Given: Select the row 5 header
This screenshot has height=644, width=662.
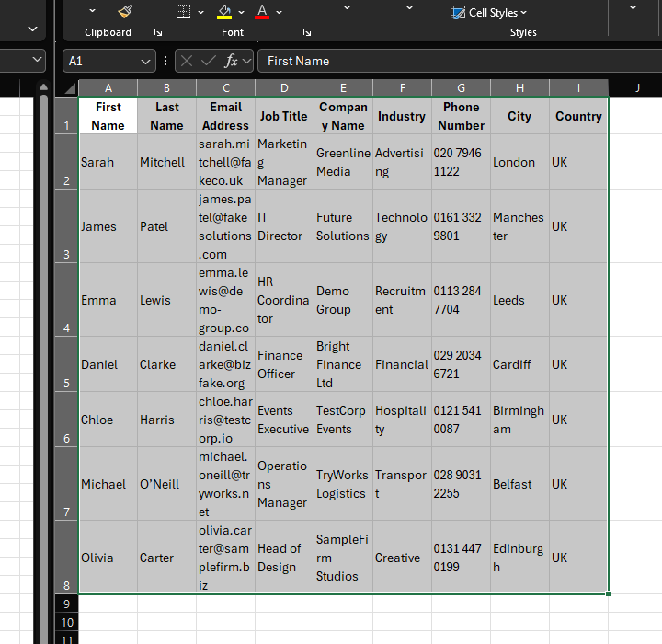Looking at the screenshot, I should [66, 364].
